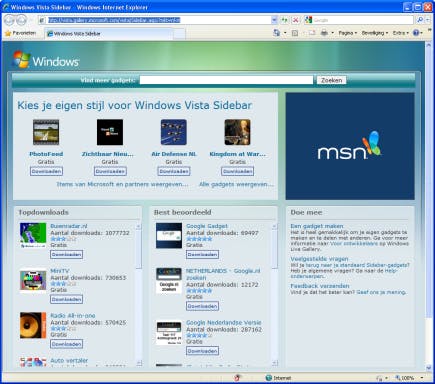Click the Vind meer gadgets search field
Image resolution: width=435 pixels, height=384 pixels.
tap(226, 80)
